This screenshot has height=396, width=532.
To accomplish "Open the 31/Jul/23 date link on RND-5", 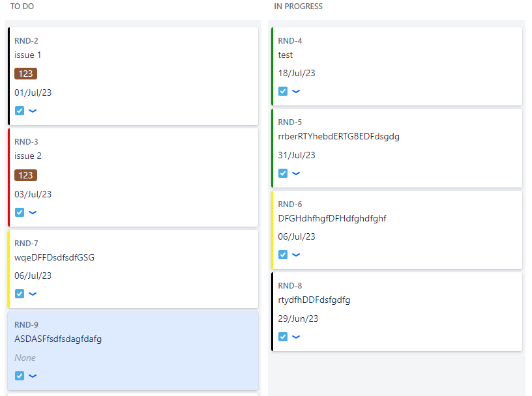I will click(x=295, y=155).
